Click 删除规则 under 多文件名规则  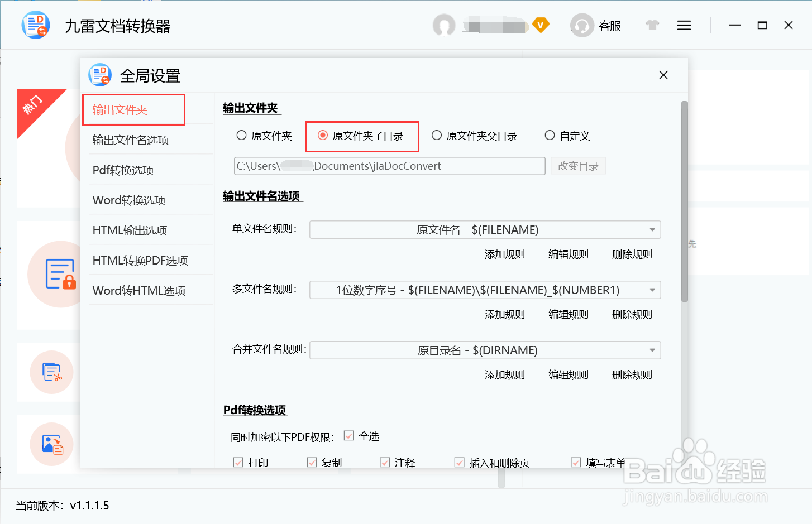coord(632,315)
